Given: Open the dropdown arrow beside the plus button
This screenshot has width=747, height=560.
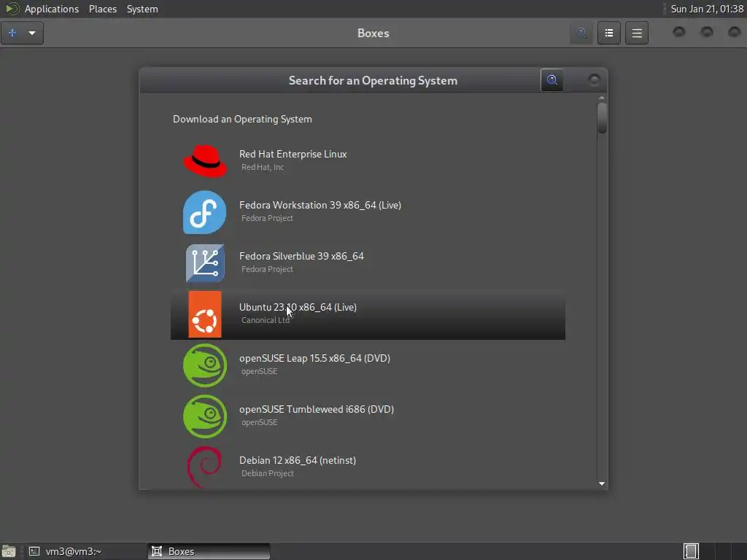Looking at the screenshot, I should 32,33.
